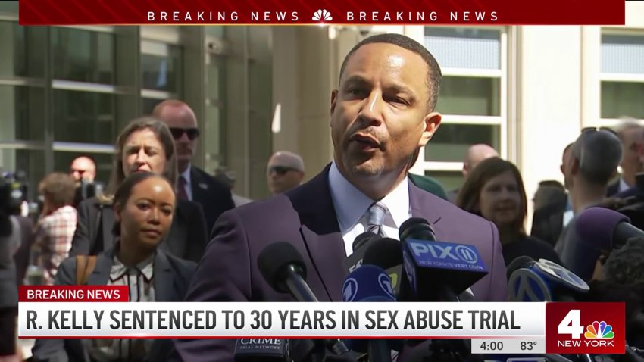Click the bald man's dark sunglasses
The height and width of the screenshot is (362, 644).
(x=184, y=133)
